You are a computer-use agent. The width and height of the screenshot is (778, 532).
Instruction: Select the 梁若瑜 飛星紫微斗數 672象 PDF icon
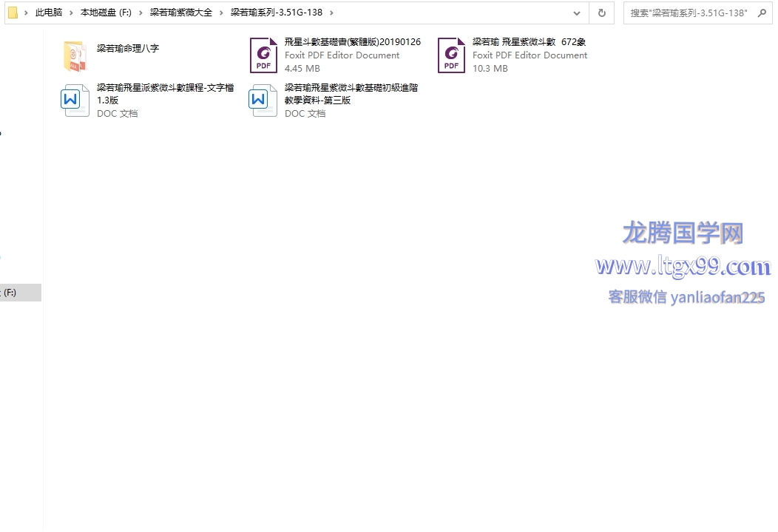tap(452, 55)
